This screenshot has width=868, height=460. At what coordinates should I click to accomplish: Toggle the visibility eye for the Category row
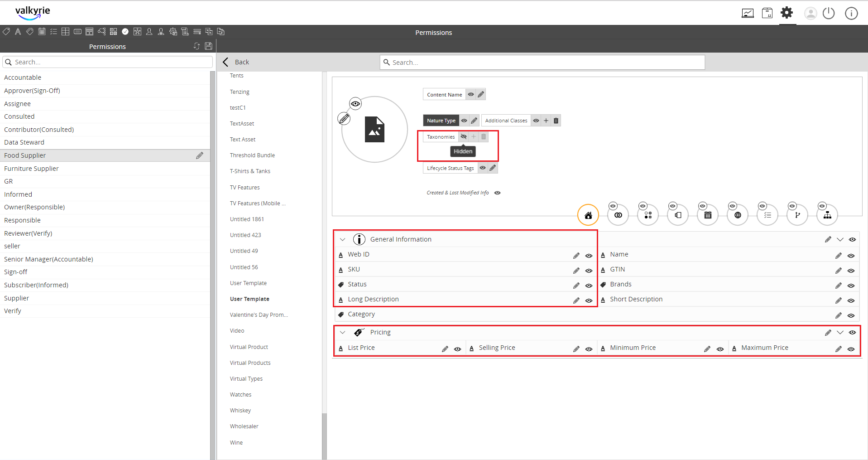coord(851,315)
